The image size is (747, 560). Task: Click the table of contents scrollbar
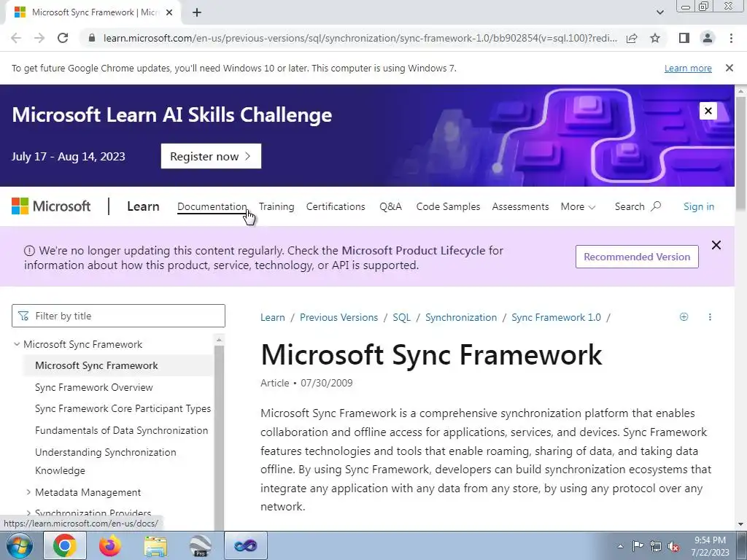[x=219, y=436]
